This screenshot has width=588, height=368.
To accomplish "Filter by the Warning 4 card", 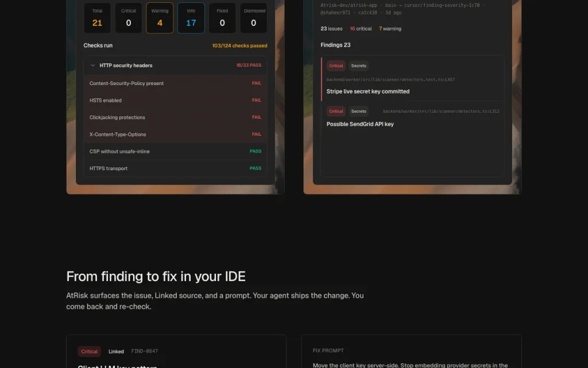I will coord(160,18).
